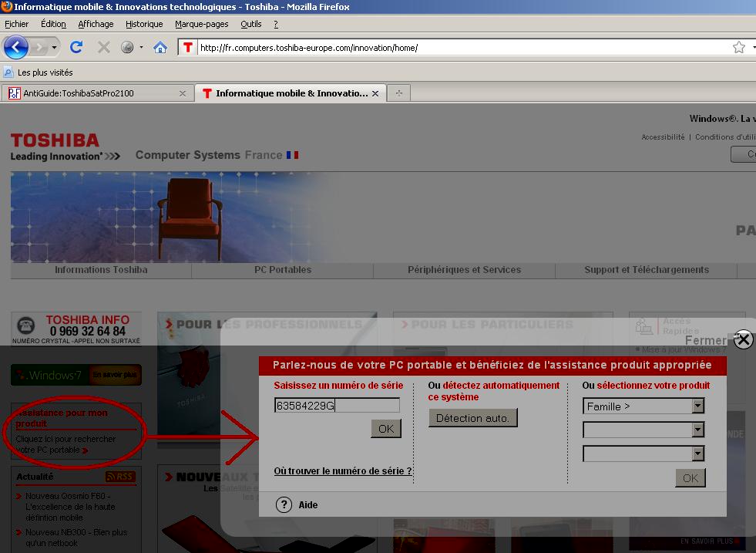The image size is (756, 553).
Task: Close the popup with the Fermer X icon
Action: coord(743,339)
